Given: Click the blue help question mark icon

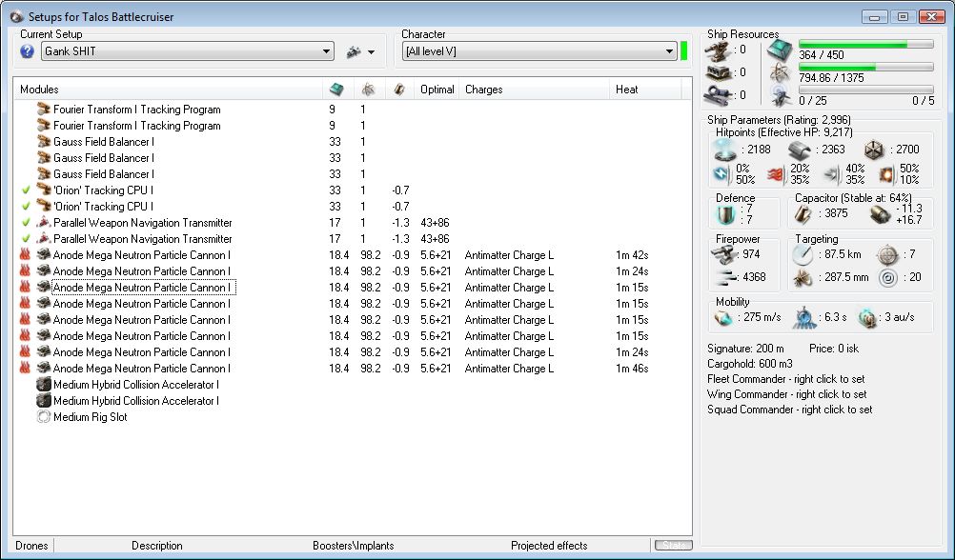Looking at the screenshot, I should tap(28, 51).
